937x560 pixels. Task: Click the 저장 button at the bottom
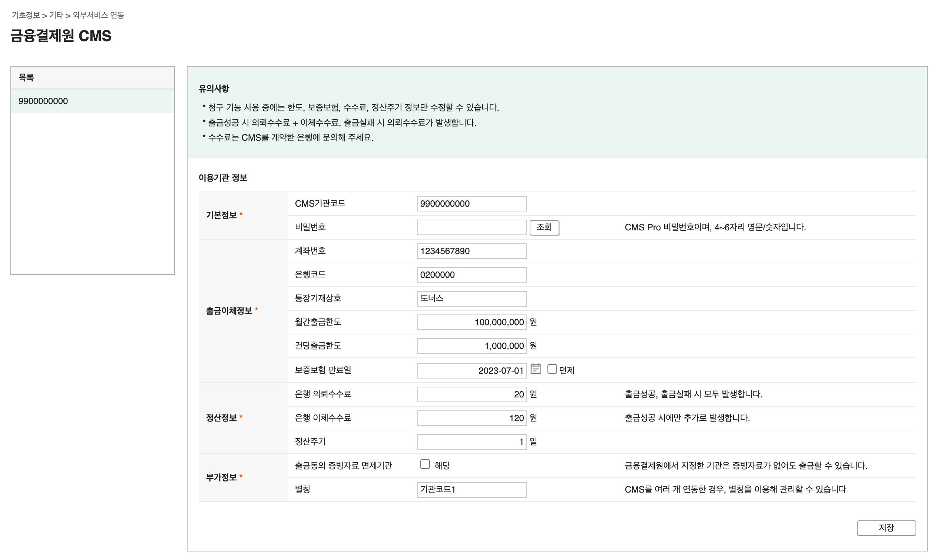pyautogui.click(x=887, y=527)
